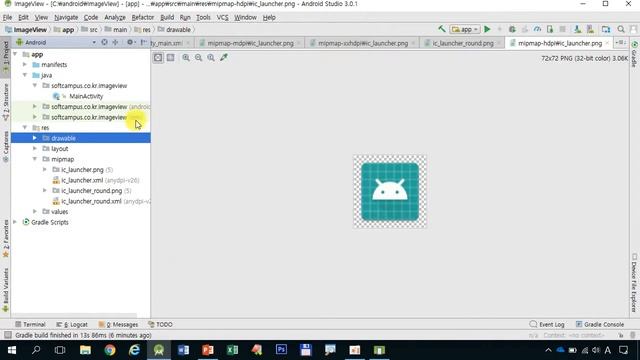Click the Windows Start button
The image size is (640, 360).
pos(12,350)
